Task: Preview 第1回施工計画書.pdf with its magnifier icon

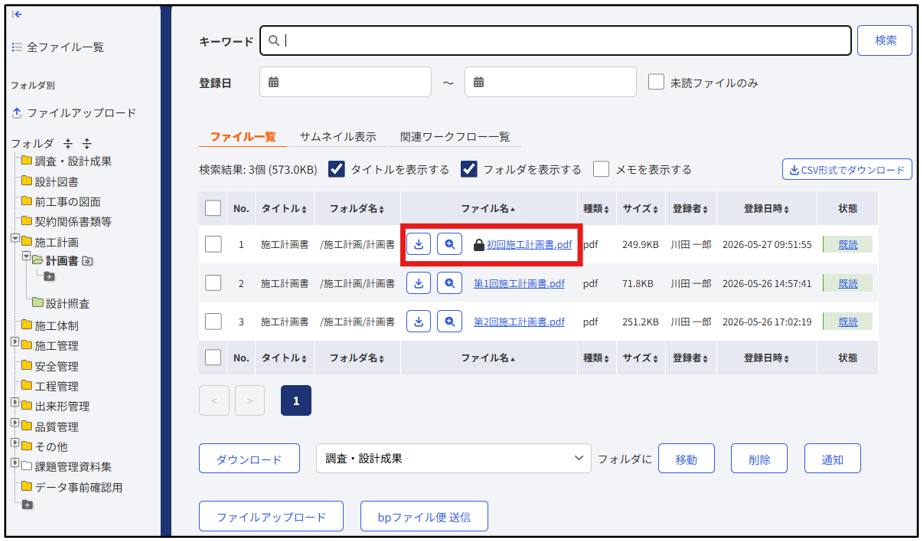Action: tap(449, 283)
